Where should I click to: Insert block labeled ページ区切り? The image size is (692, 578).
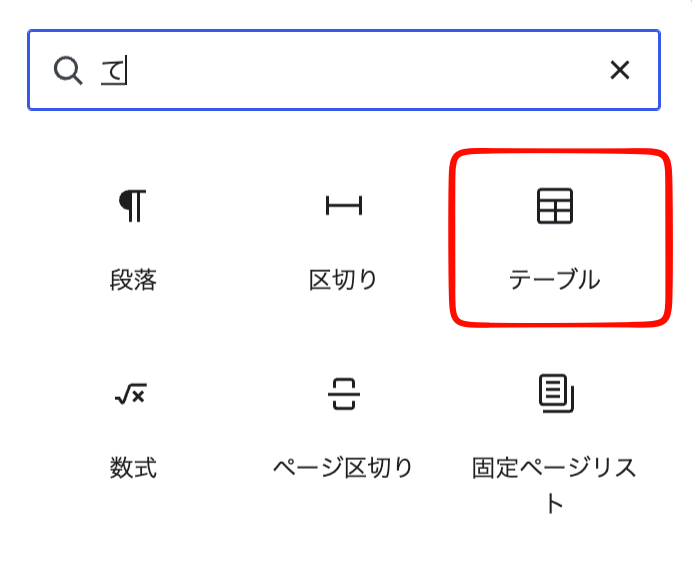coord(343,468)
